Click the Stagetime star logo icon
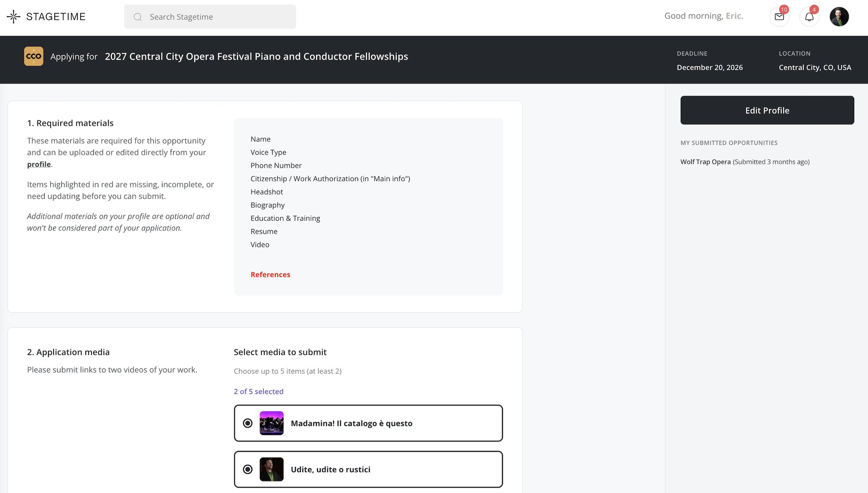The image size is (868, 493). click(14, 17)
